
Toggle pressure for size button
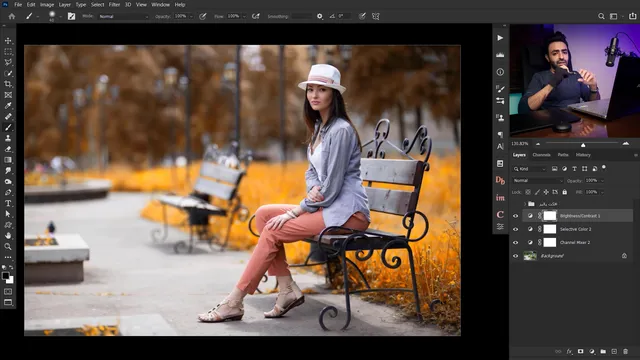(362, 16)
